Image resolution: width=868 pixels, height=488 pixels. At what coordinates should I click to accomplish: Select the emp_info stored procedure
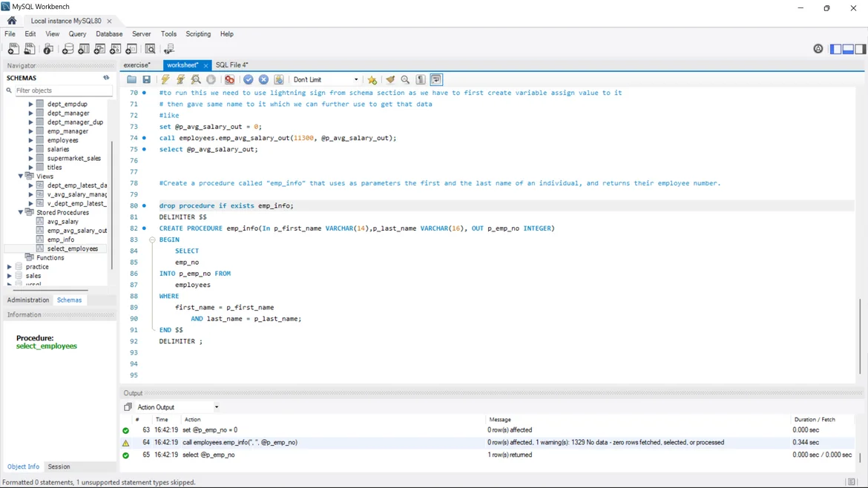[61, 240]
